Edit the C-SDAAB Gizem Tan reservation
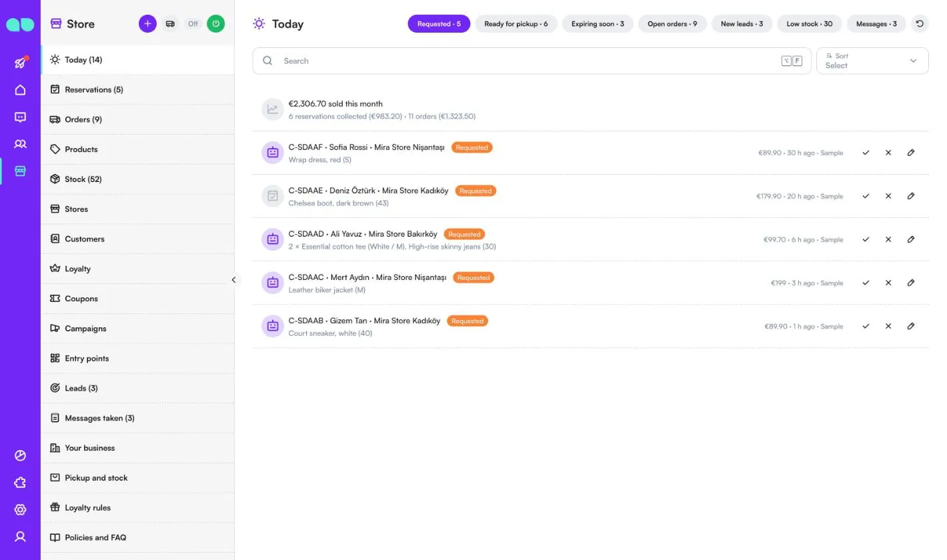Viewport: 947px width, 560px height. [911, 326]
